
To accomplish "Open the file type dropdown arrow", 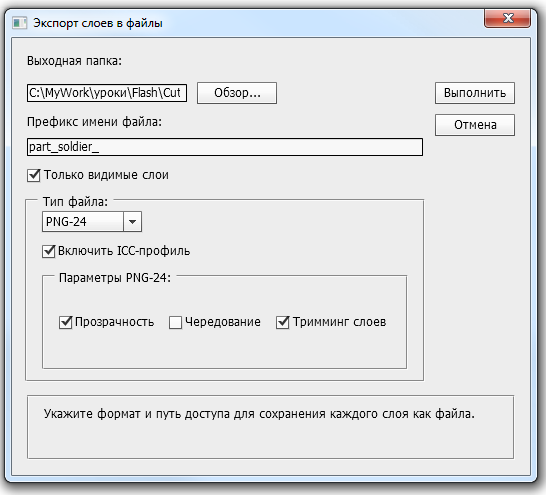I will (x=132, y=221).
